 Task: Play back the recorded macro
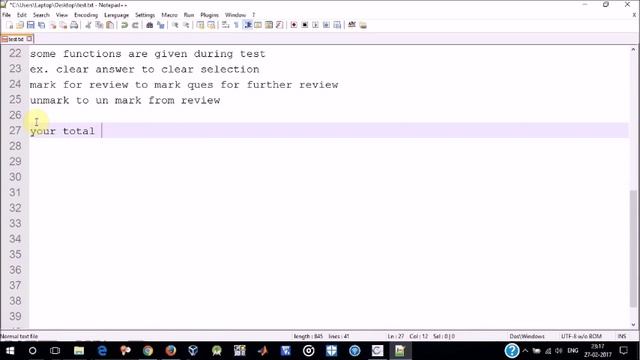[x=316, y=25]
